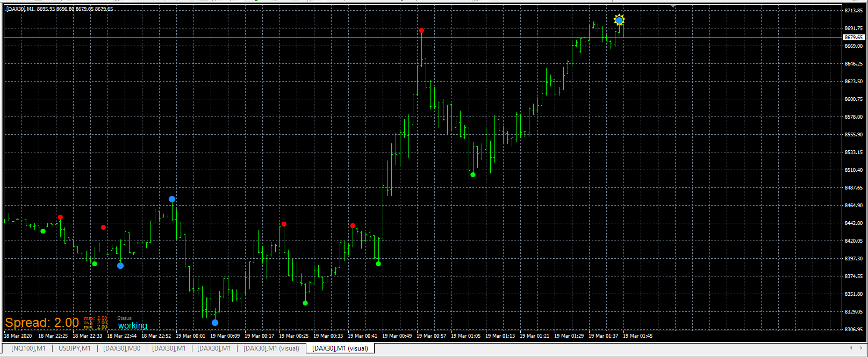Image resolution: width=868 pixels, height=357 pixels.
Task: Select the blue dot near the 22:44 low
Action: 120,266
